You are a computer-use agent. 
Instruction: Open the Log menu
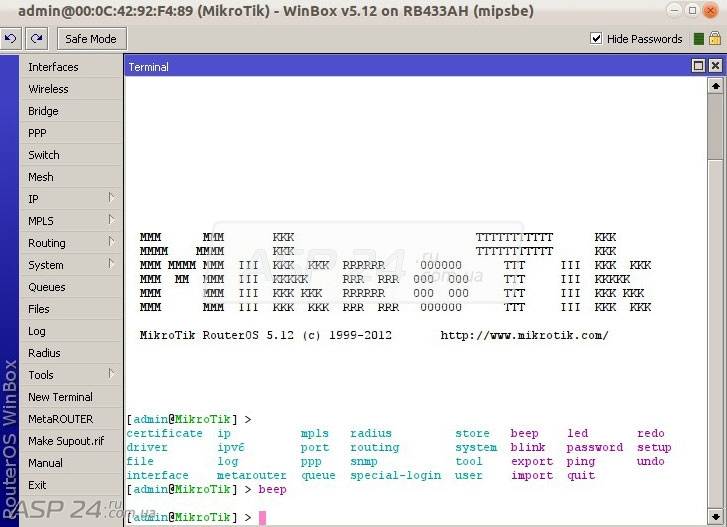point(71,330)
